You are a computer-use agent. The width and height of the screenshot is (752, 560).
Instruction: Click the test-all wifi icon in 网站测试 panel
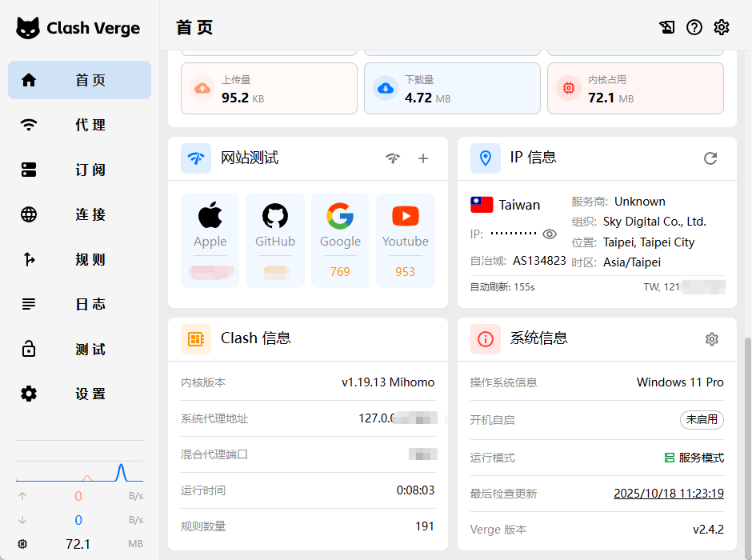393,158
